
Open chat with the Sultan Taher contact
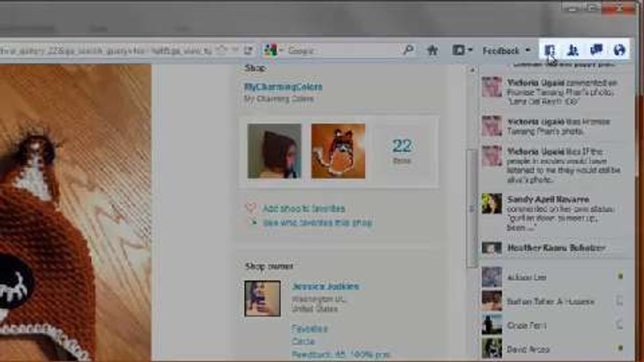click(555, 301)
